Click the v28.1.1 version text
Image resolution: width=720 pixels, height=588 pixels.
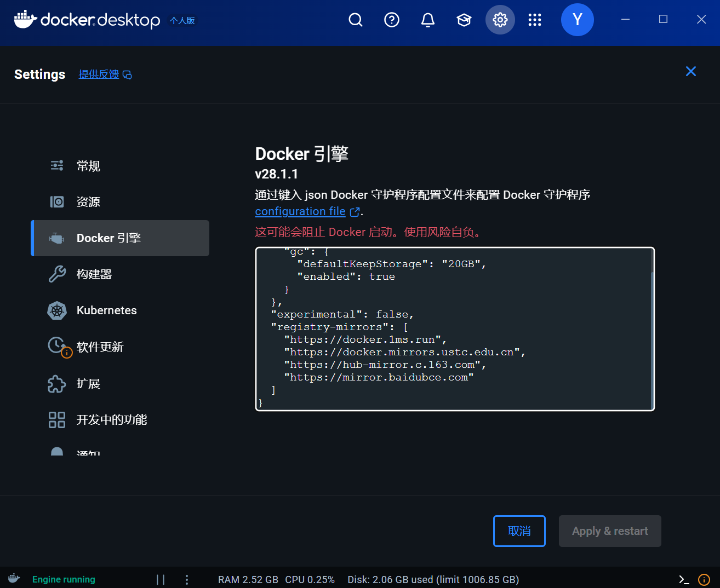pos(277,174)
